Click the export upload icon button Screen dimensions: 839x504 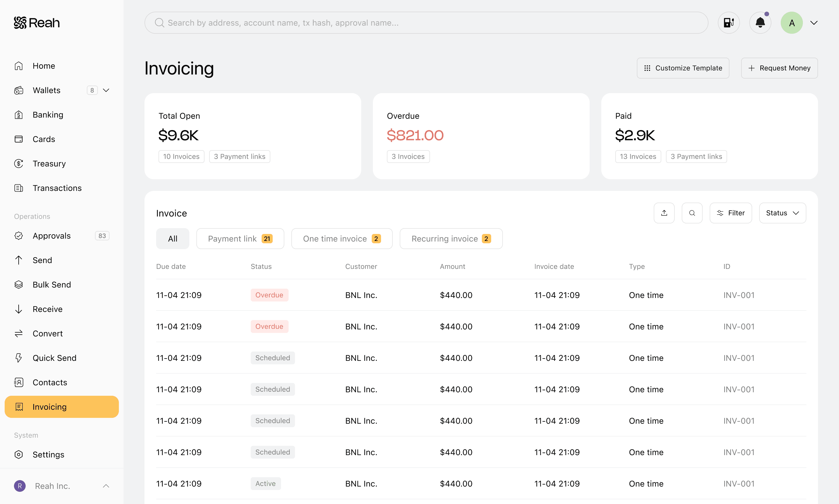click(x=664, y=213)
